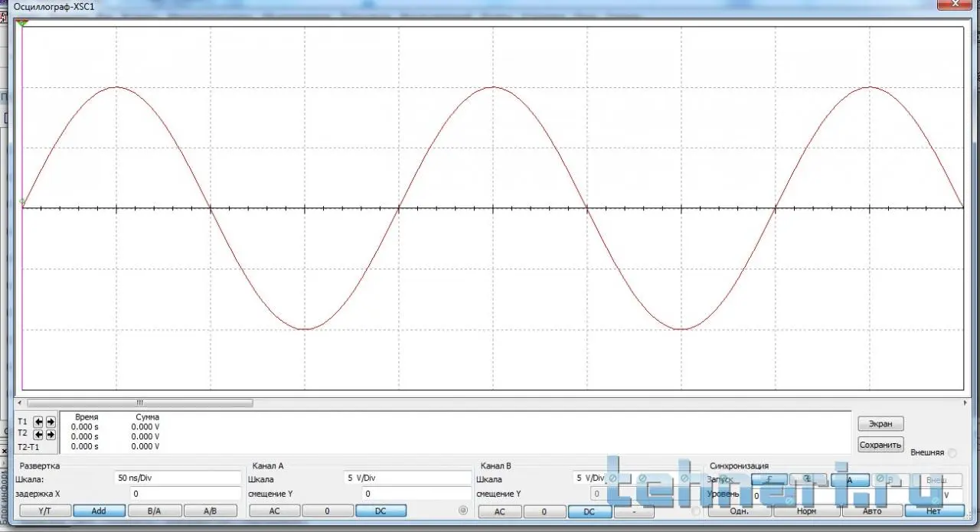Toggle the Канал B indicator radio button

coord(695,511)
